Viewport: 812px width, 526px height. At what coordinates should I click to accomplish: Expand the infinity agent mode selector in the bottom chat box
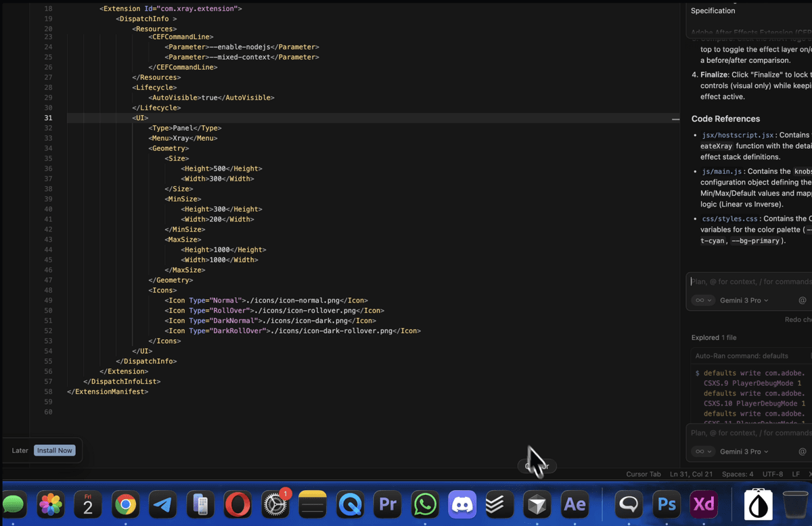point(704,452)
